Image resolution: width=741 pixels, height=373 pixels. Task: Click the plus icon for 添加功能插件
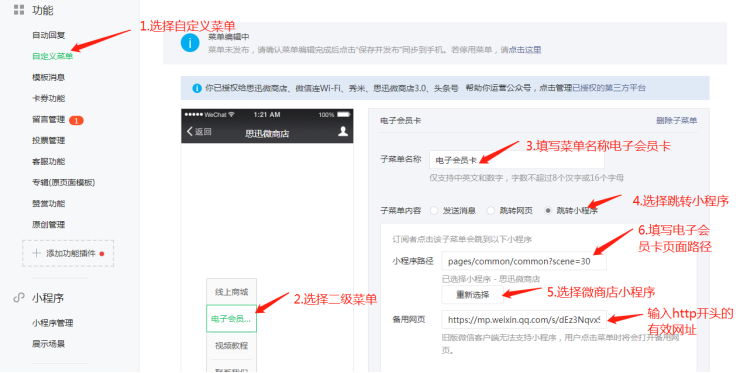(36, 253)
